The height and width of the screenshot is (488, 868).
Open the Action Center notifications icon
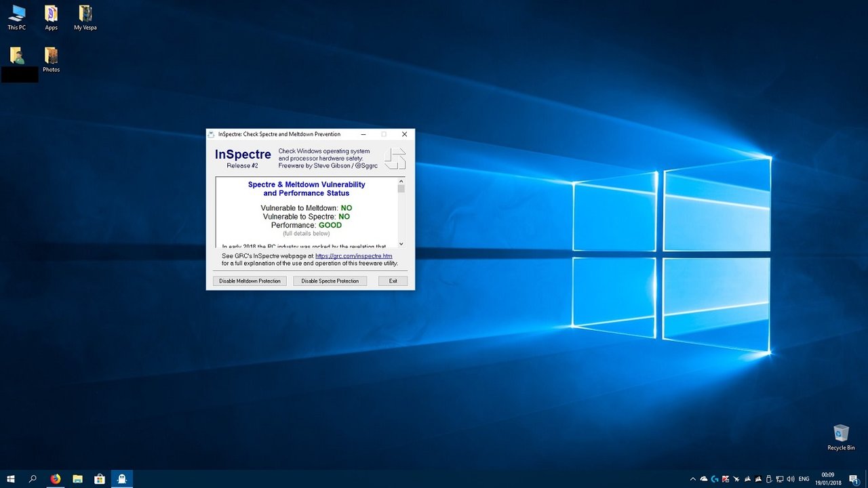click(854, 479)
